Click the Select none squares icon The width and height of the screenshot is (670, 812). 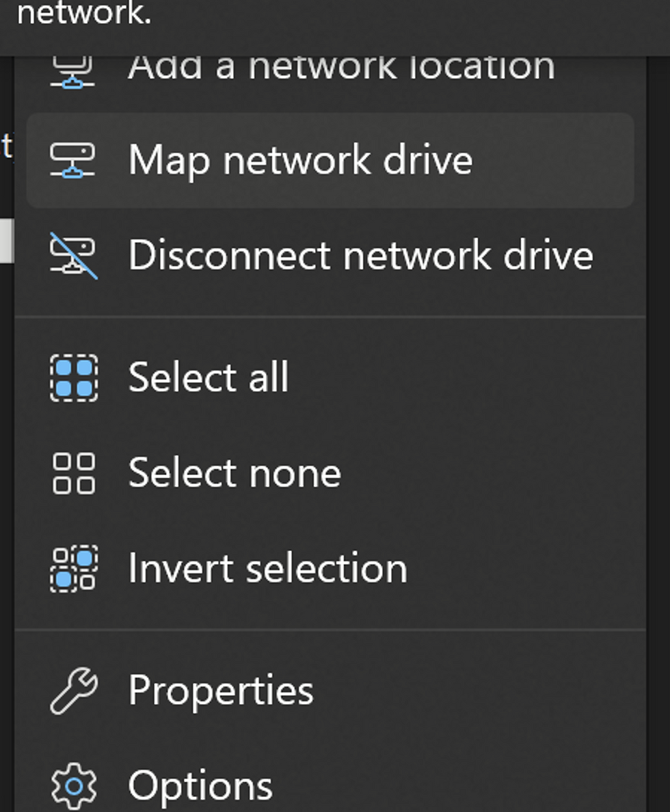click(x=73, y=473)
